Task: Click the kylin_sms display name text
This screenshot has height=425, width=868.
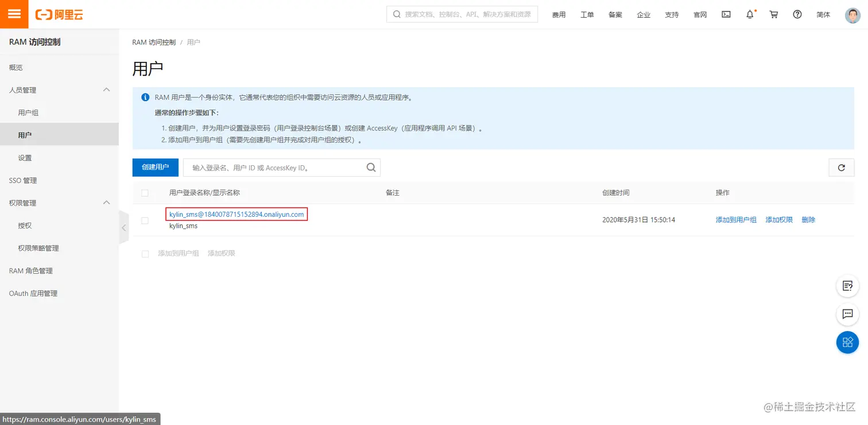Action: coord(183,226)
